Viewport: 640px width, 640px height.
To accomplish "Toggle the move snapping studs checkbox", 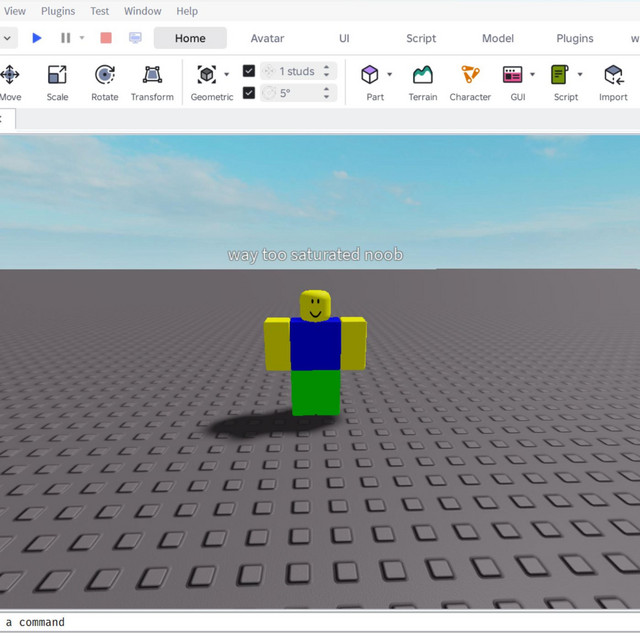I will tap(249, 71).
